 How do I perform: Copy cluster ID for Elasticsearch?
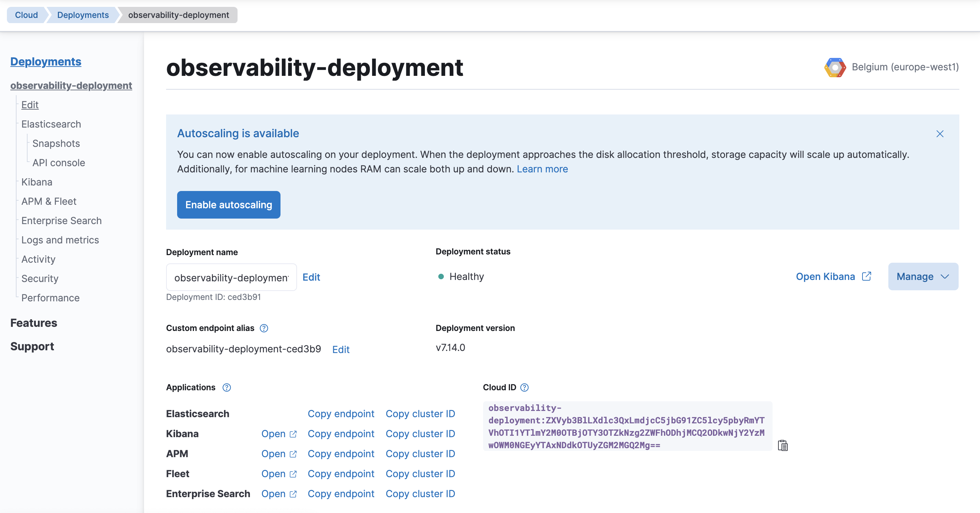pos(420,414)
